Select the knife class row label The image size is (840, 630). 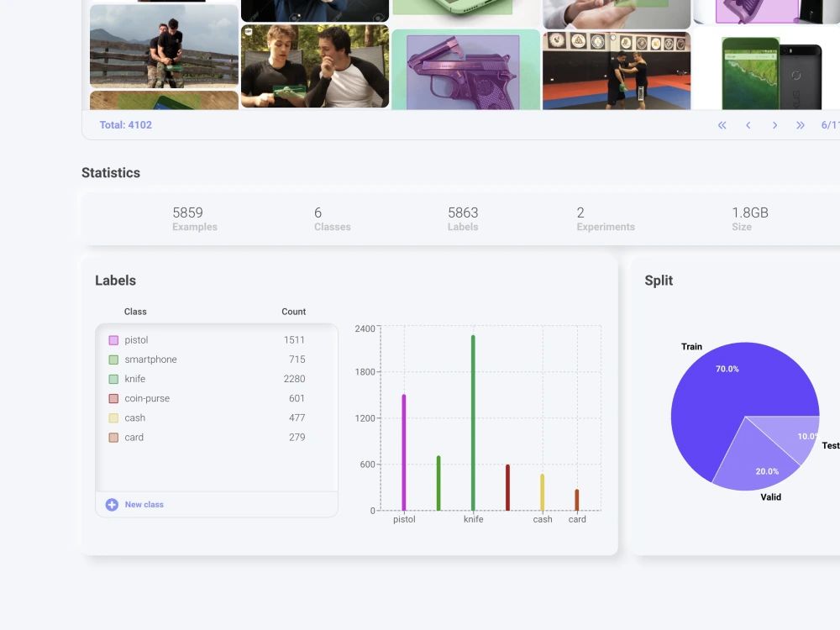pos(135,379)
